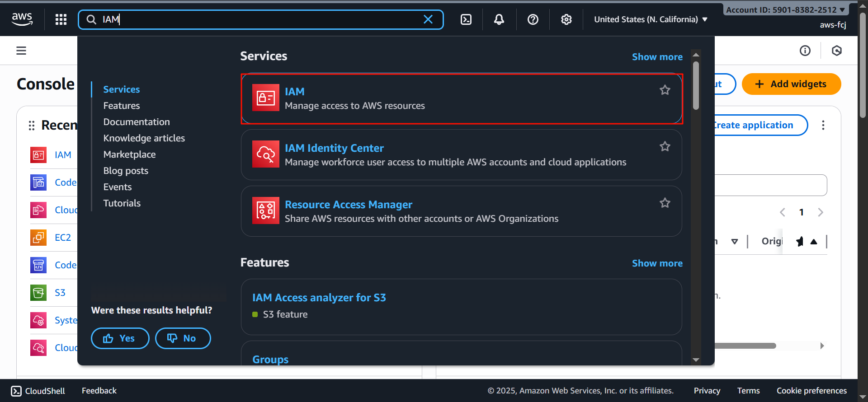Select the Tutorials search category
This screenshot has width=868, height=402.
[122, 203]
